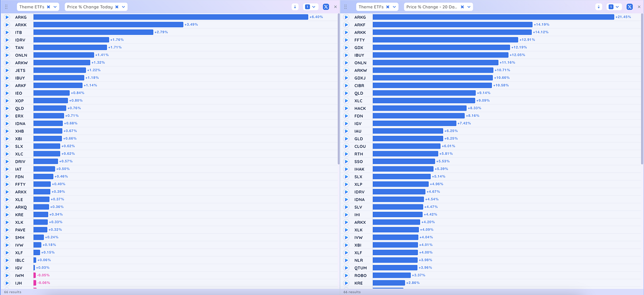Click the play icon beside RTH row
644x295 pixels.
(346, 154)
